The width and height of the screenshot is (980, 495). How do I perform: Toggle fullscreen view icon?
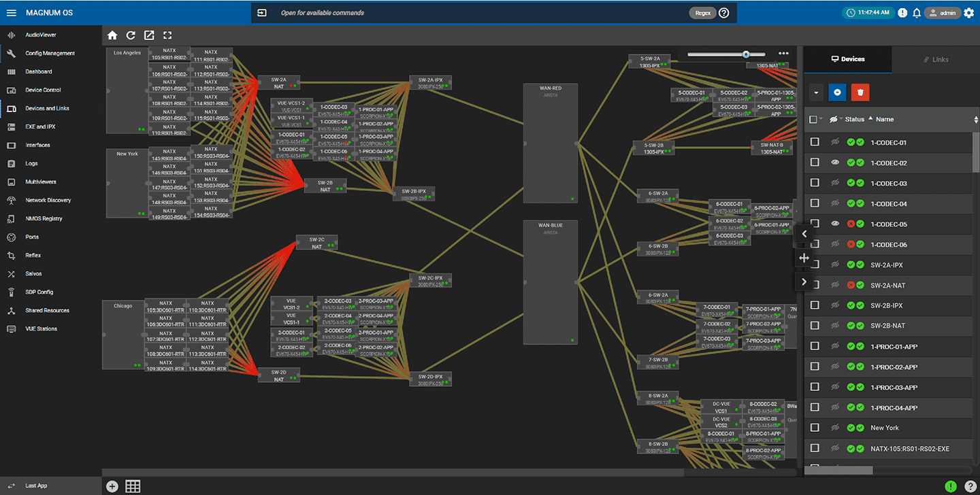click(167, 35)
